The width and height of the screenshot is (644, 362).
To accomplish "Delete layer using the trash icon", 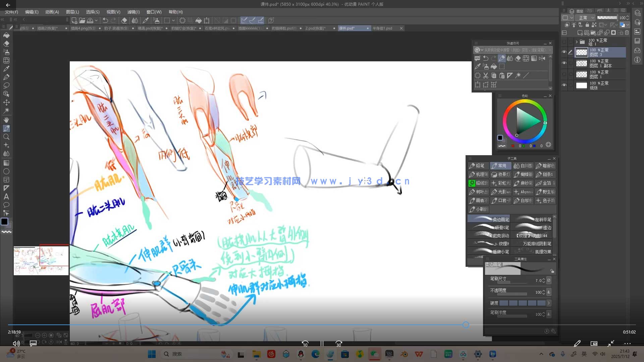I will (x=627, y=33).
